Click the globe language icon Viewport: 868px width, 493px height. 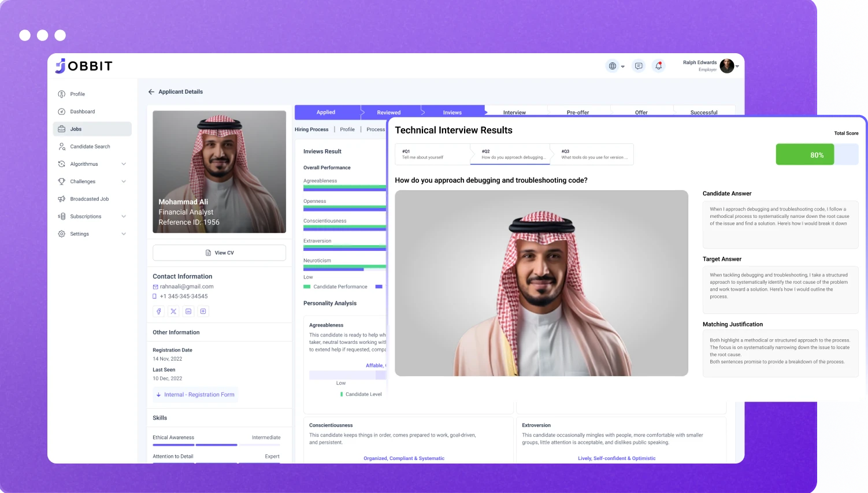click(613, 66)
